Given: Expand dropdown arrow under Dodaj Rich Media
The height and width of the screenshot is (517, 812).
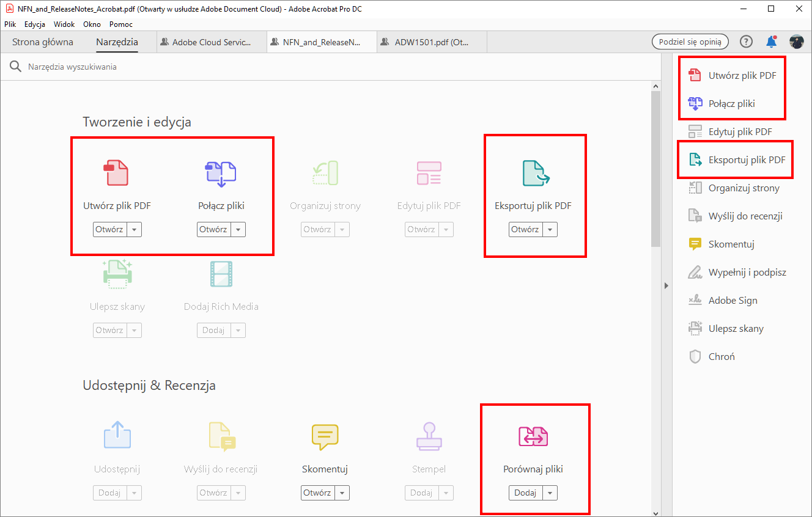Looking at the screenshot, I should [x=238, y=331].
